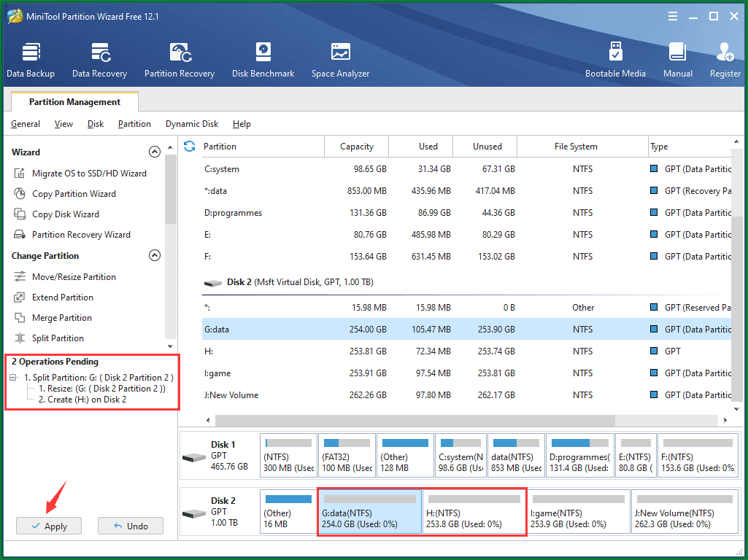This screenshot has width=748, height=560.
Task: Open the Space Analyzer
Action: pyautogui.click(x=340, y=60)
